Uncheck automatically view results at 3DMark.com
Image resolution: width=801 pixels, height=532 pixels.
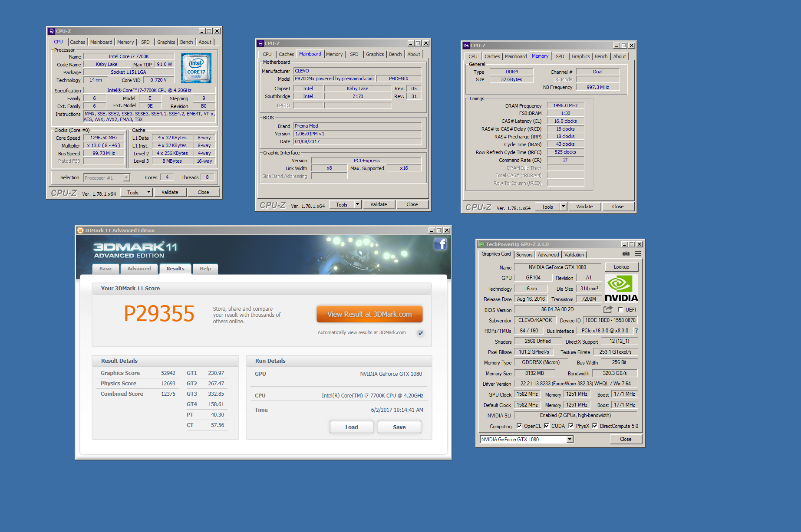pyautogui.click(x=420, y=333)
